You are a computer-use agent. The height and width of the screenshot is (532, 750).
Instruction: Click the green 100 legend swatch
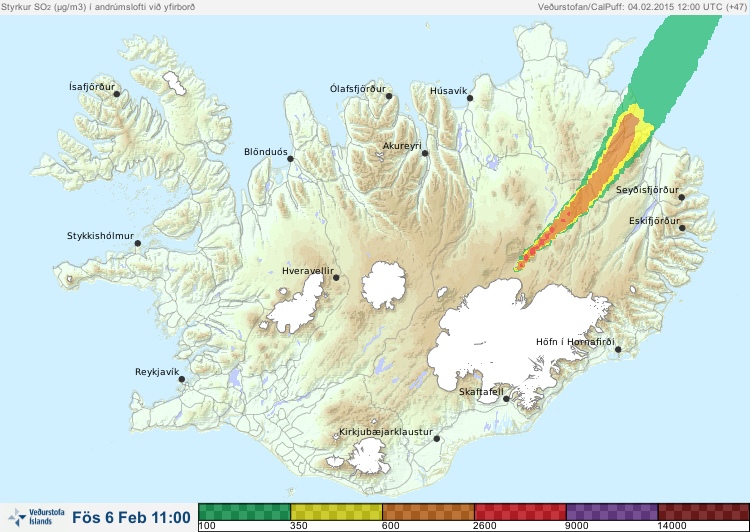(244, 512)
